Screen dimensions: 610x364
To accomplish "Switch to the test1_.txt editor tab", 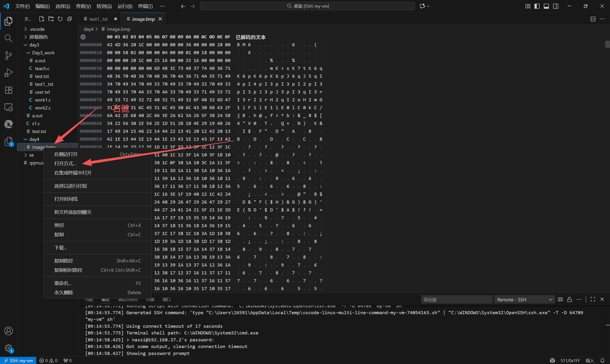I will (x=98, y=19).
